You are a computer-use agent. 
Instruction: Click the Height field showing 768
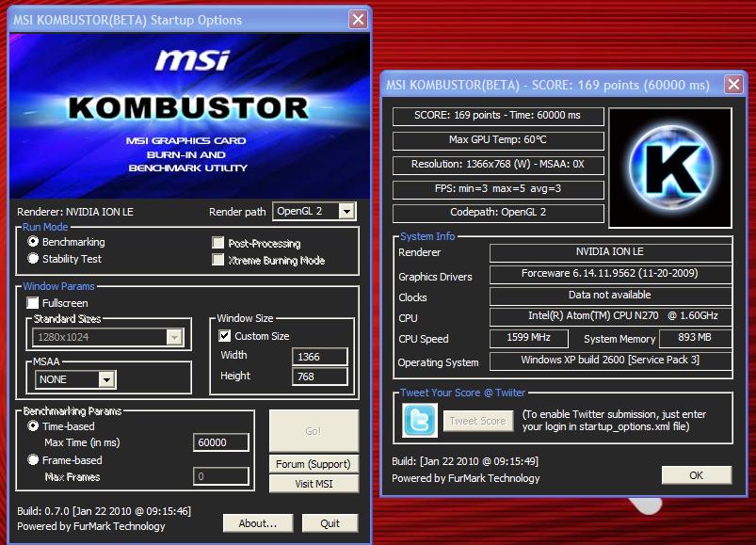click(x=320, y=377)
